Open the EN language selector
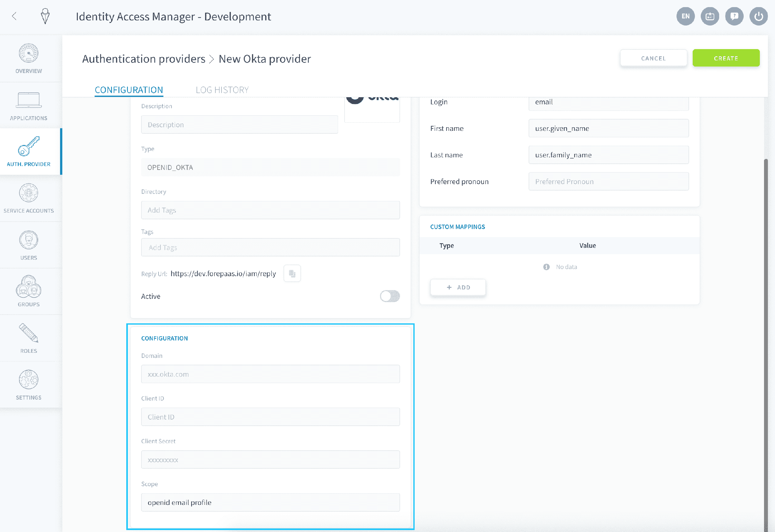This screenshot has height=532, width=775. tap(685, 16)
